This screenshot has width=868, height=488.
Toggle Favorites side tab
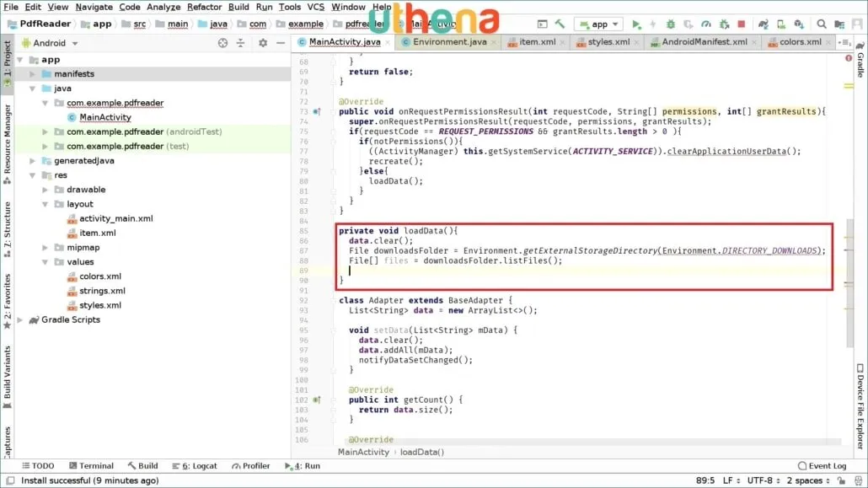(8, 302)
